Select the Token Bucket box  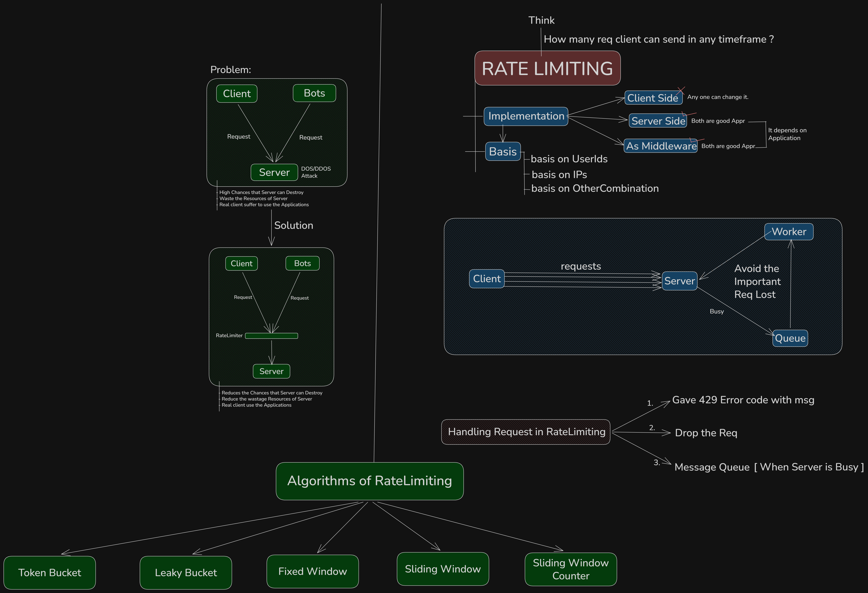[x=50, y=572]
